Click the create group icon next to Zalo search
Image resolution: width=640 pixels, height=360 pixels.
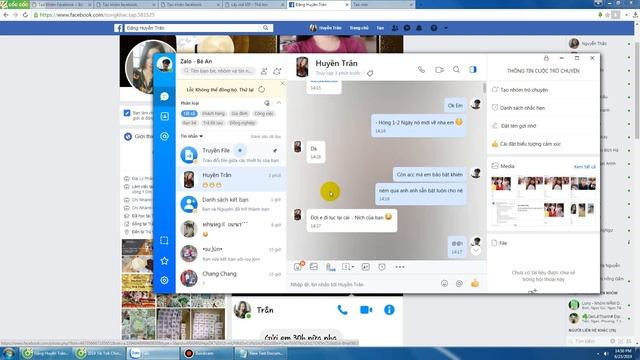click(x=277, y=71)
